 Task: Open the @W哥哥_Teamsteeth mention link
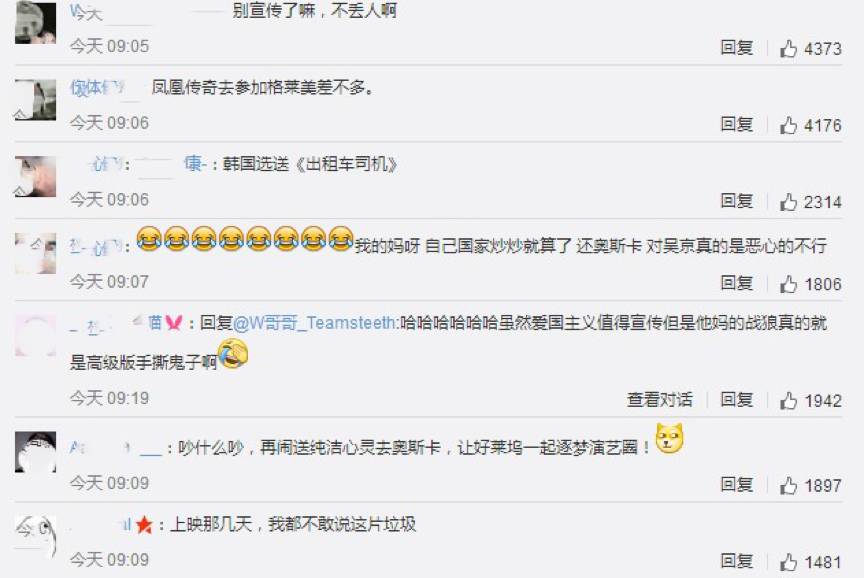315,323
